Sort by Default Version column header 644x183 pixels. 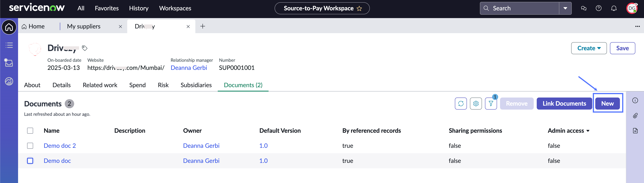[x=280, y=130]
